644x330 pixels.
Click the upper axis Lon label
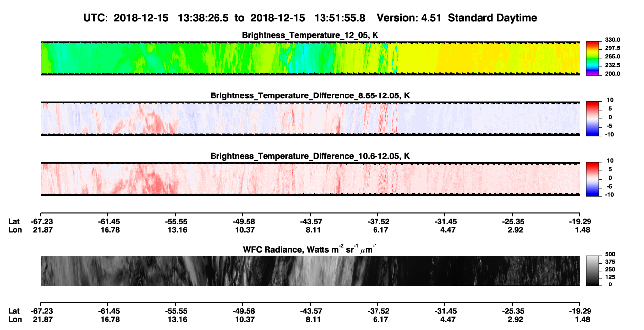(x=15, y=230)
